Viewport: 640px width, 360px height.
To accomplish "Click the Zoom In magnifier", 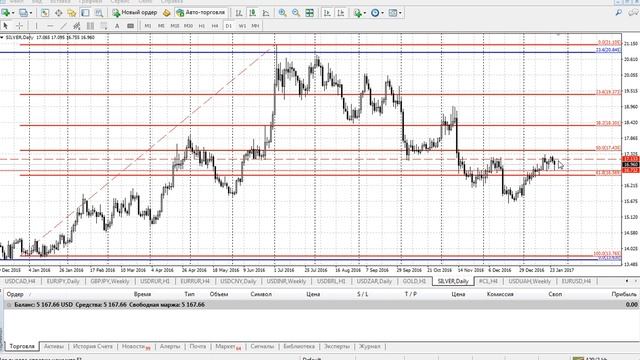I will [x=282, y=13].
